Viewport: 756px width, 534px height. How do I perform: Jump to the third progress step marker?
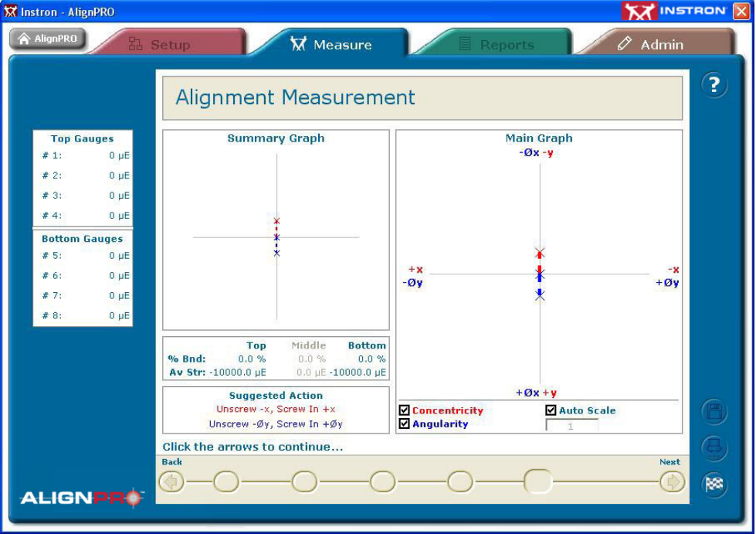[x=382, y=482]
